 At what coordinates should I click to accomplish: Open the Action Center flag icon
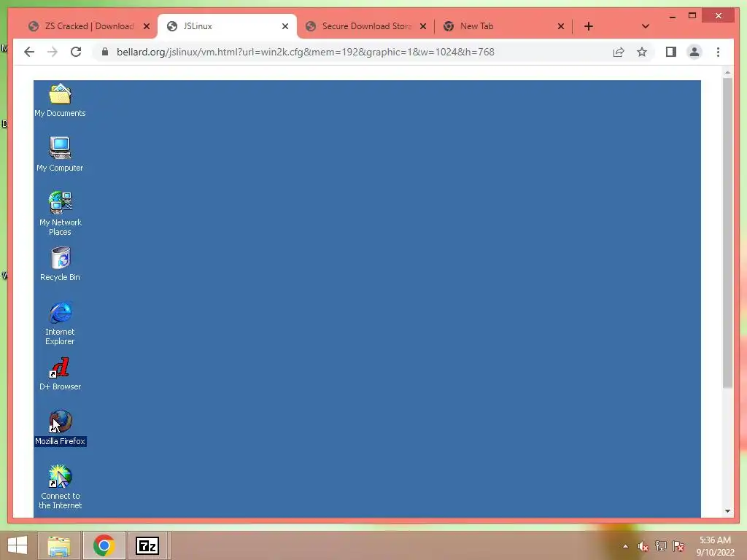coord(678,546)
